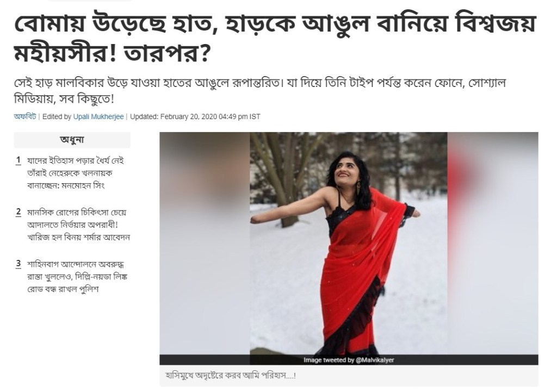Click the "Image tweeted by" caption bar
The width and height of the screenshot is (557, 392).
[x=349, y=360]
